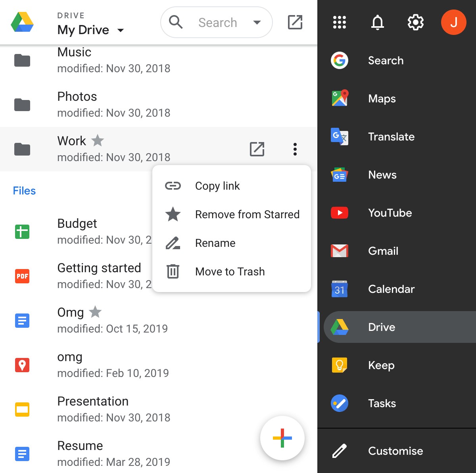The image size is (476, 473).
Task: Open Google Calendar from the apps panel
Action: click(x=391, y=289)
